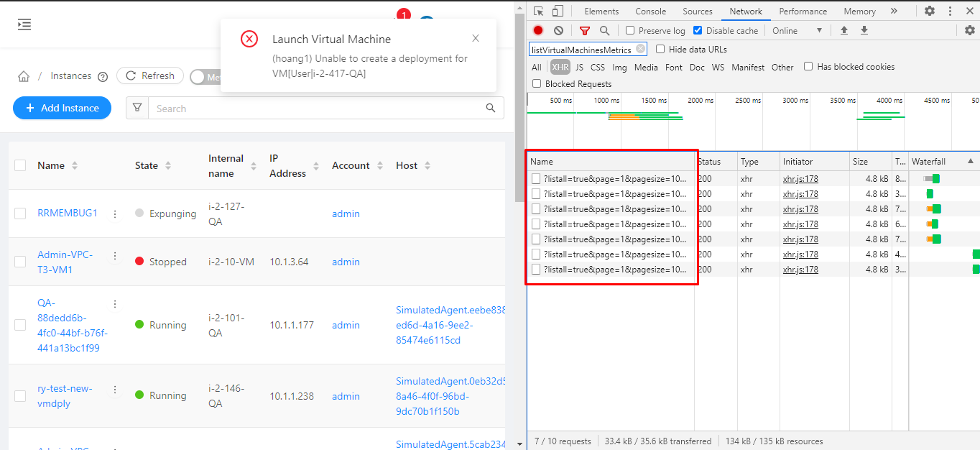Focus the instance Search field
This screenshot has height=450, width=980.
[x=316, y=109]
